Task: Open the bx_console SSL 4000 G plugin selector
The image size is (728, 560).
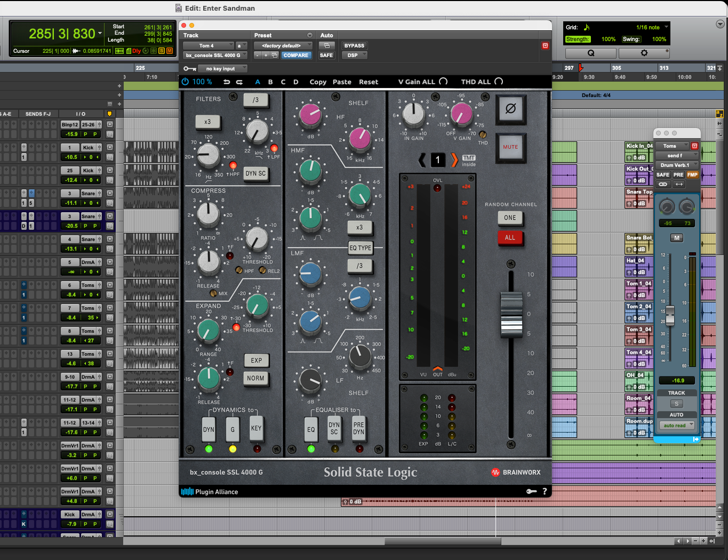Action: point(215,55)
